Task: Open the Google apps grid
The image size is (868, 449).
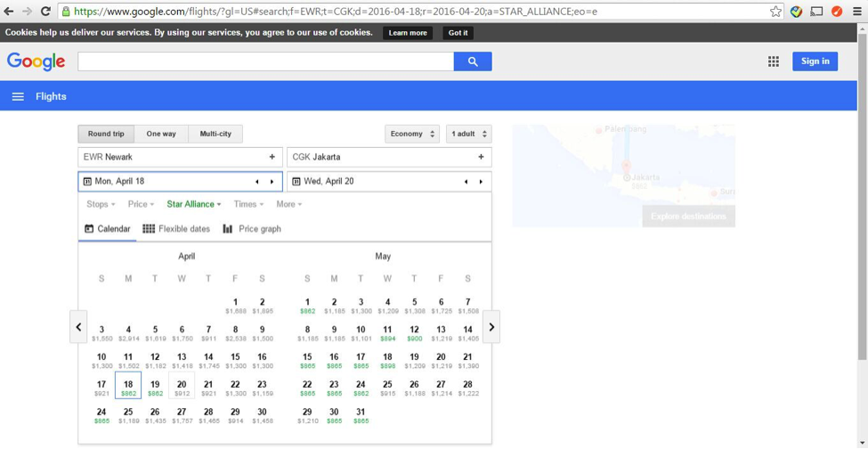Action: coord(774,61)
